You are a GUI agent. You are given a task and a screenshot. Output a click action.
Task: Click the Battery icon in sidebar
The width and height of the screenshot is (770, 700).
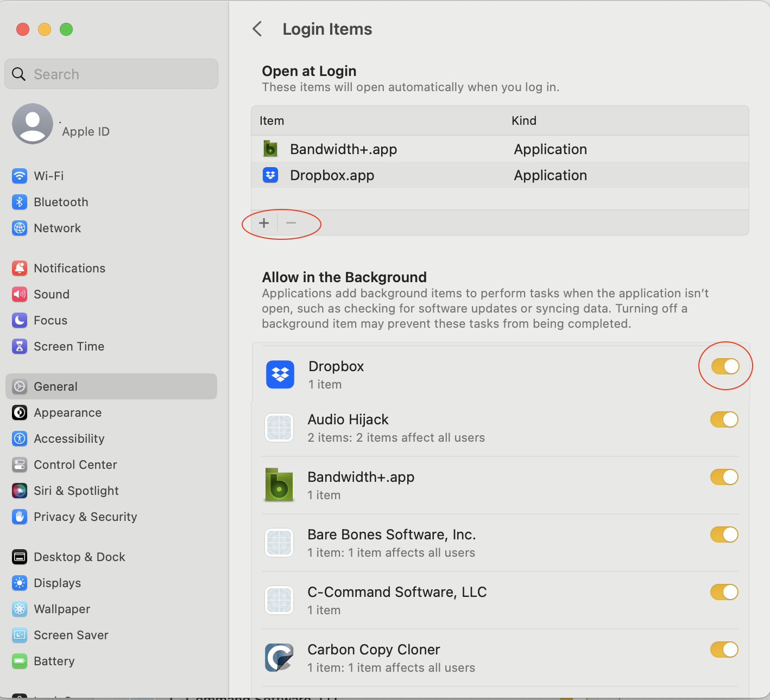20,661
